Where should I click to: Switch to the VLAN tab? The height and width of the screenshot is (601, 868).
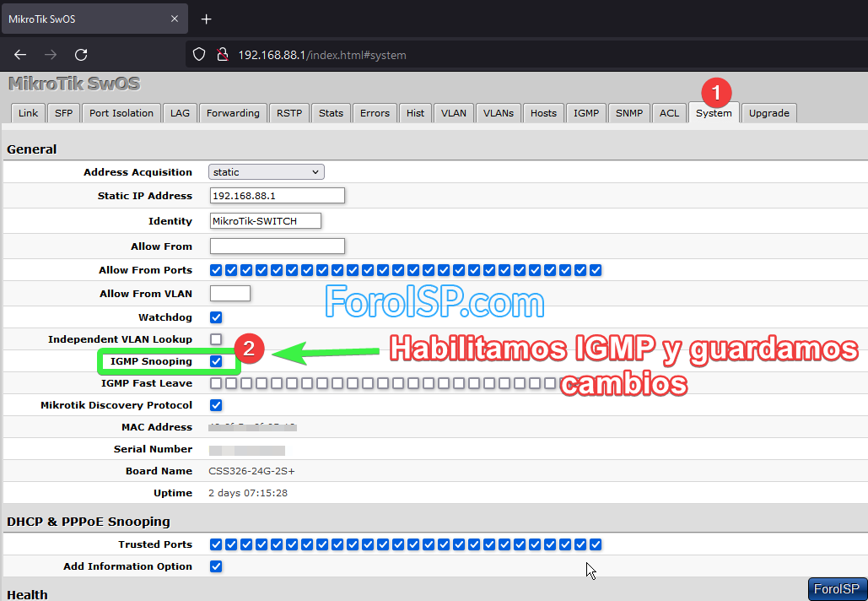pos(453,112)
